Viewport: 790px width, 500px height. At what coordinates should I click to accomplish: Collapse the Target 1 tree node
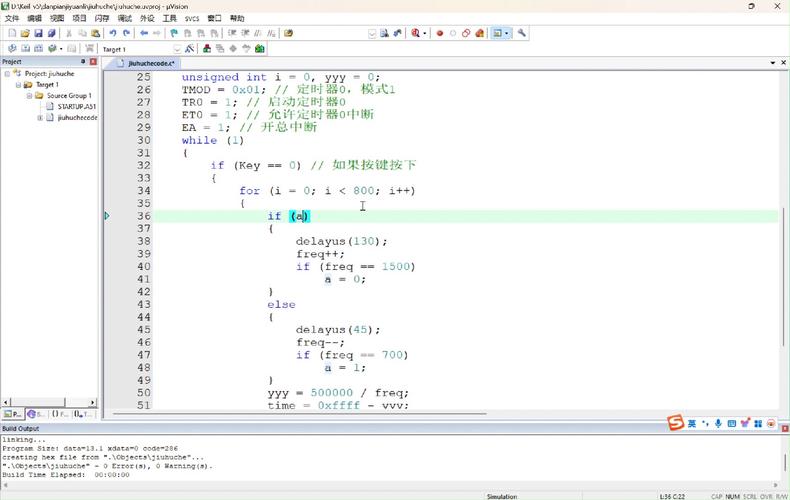click(x=18, y=85)
